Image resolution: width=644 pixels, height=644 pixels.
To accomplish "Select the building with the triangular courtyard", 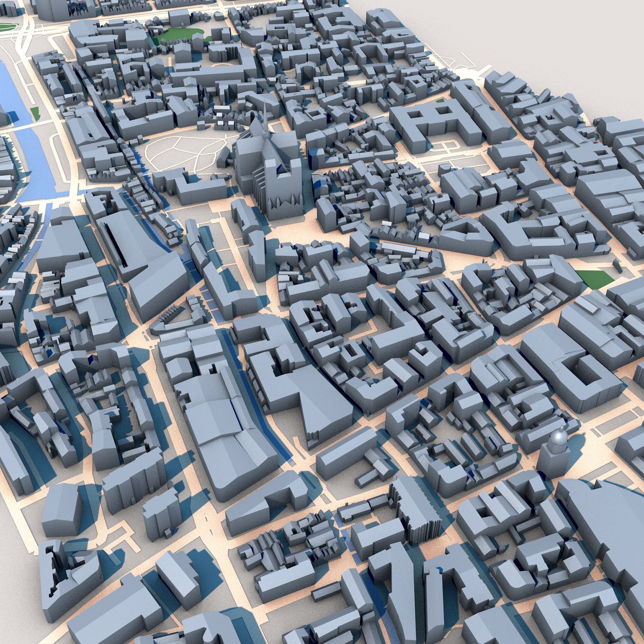I will coord(466,236).
